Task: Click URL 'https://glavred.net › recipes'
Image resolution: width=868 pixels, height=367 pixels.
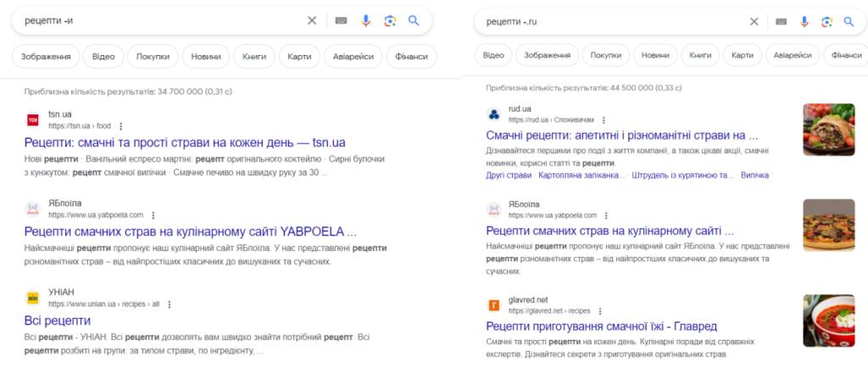Action: pyautogui.click(x=549, y=310)
